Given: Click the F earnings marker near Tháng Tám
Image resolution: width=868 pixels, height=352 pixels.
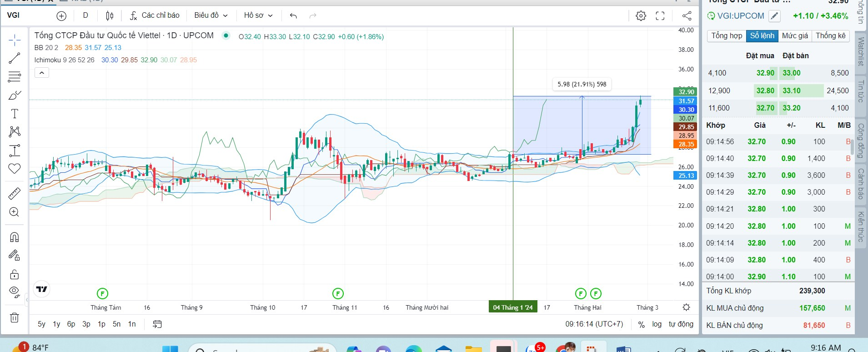Looking at the screenshot, I should click(x=103, y=293).
